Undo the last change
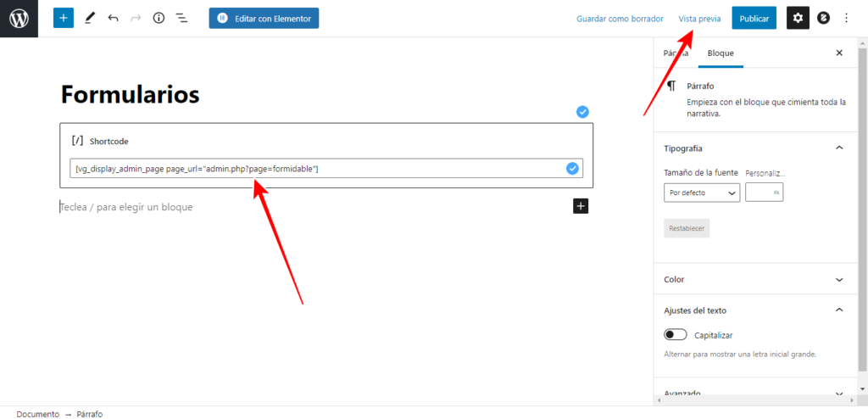 tap(113, 18)
